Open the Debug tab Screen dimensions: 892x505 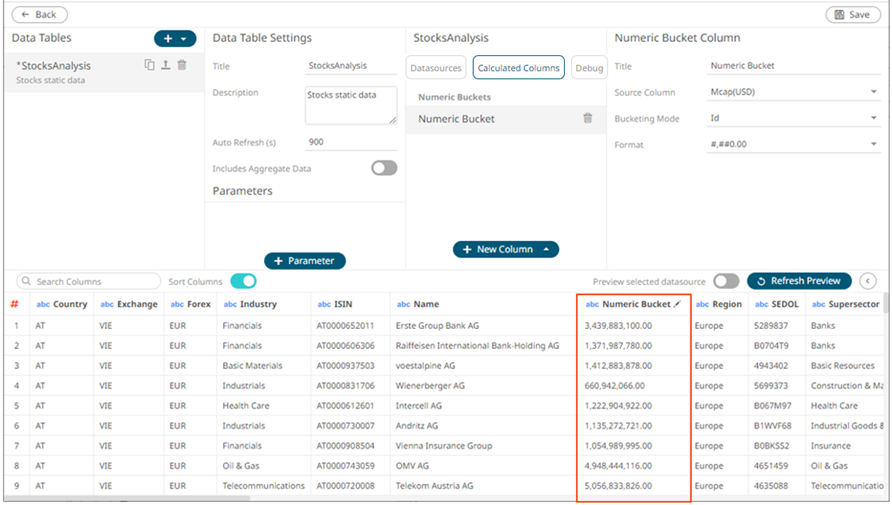click(589, 68)
